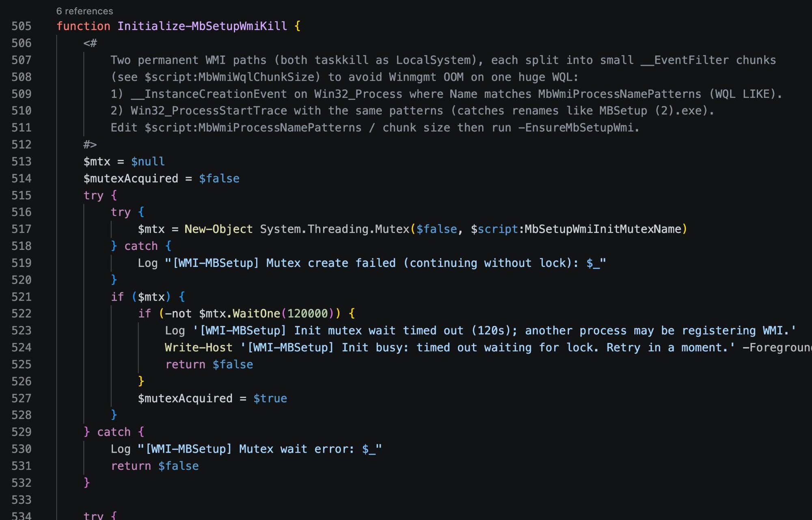Click the comment opener <# on line 506
Viewport: 812px width, 520px height.
point(90,43)
